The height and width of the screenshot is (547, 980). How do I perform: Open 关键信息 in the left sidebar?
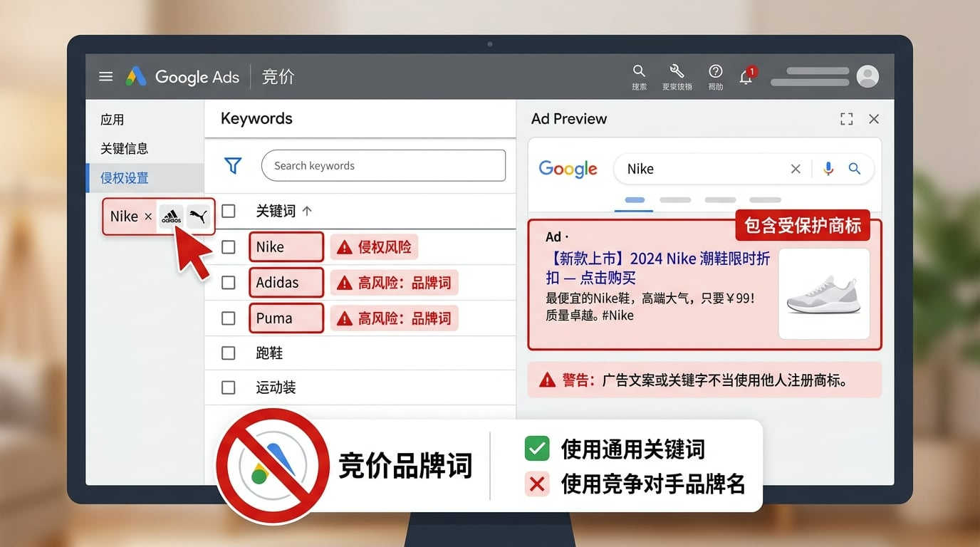coord(125,148)
